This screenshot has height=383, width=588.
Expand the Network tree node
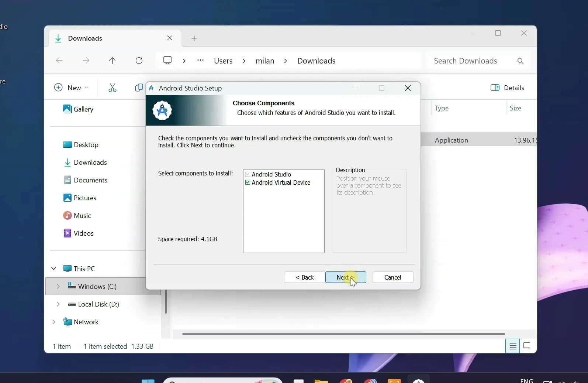tap(54, 322)
